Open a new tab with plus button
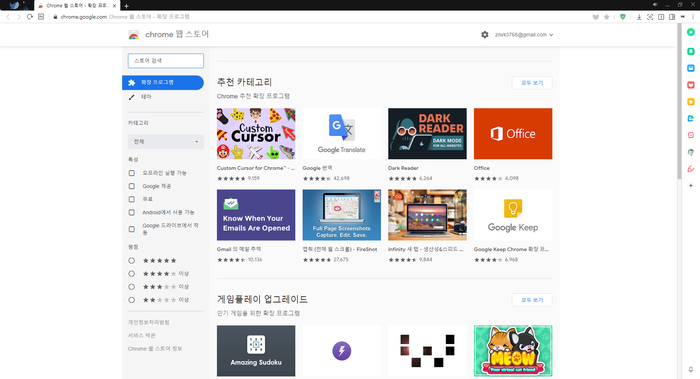 click(x=126, y=6)
